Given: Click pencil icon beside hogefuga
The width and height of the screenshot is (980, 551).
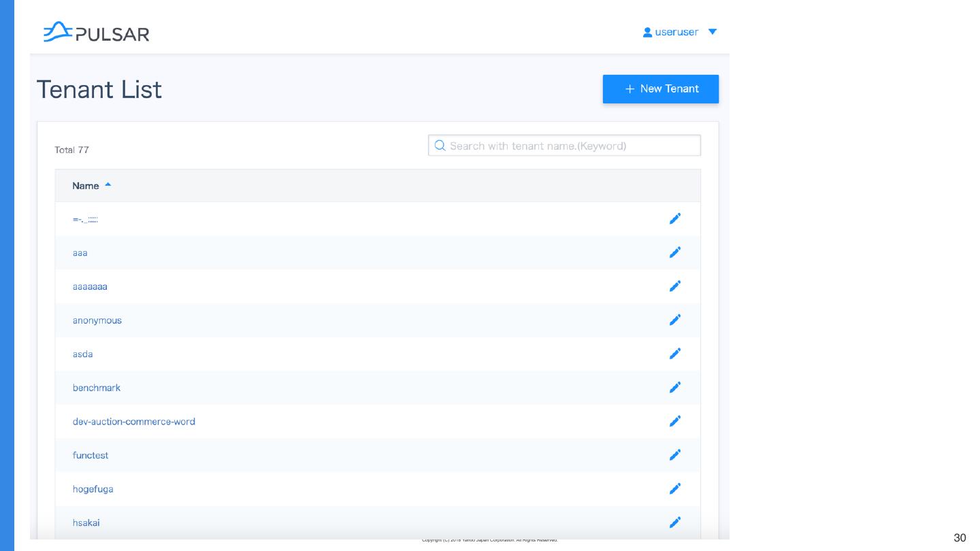Looking at the screenshot, I should click(x=675, y=488).
